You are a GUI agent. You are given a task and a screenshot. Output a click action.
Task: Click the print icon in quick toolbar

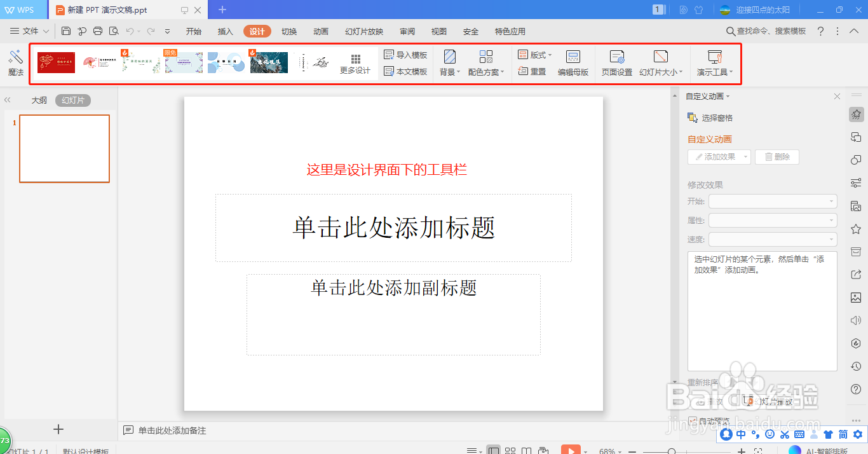(x=97, y=31)
